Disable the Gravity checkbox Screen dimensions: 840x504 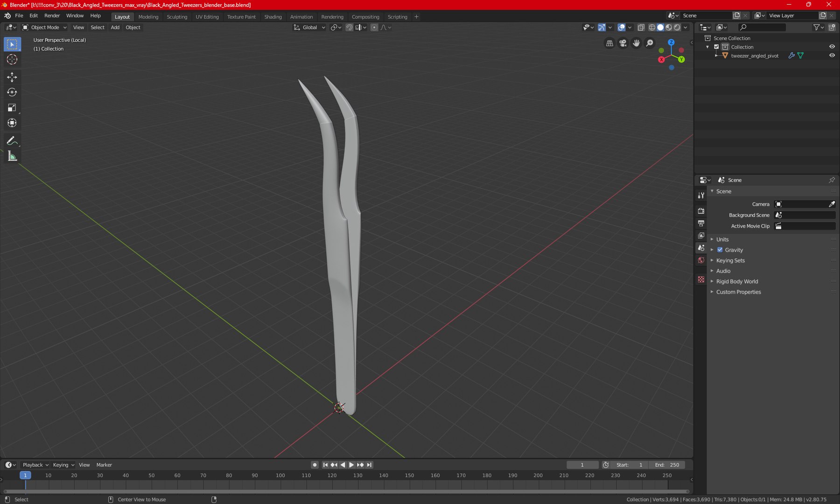720,250
